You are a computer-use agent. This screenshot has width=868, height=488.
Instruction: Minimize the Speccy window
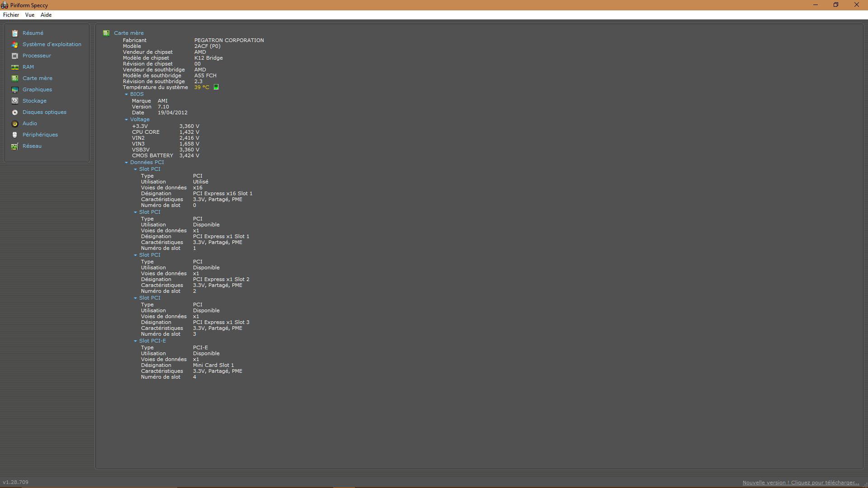click(x=816, y=5)
